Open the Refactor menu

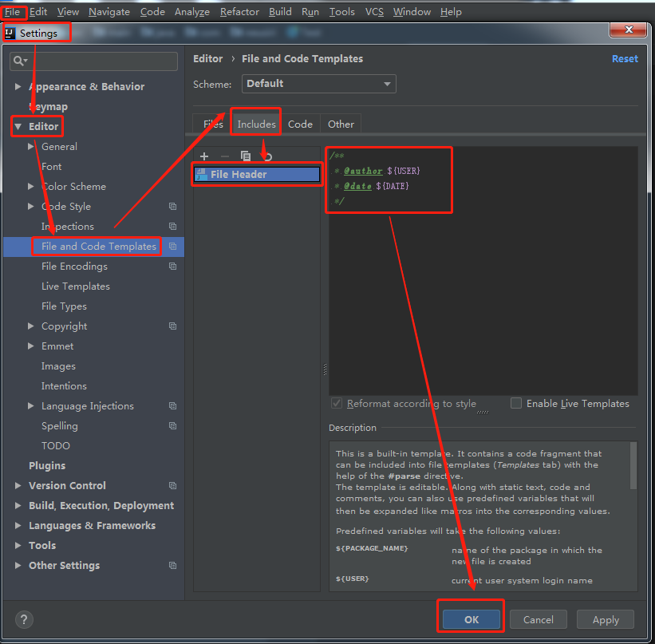(240, 12)
